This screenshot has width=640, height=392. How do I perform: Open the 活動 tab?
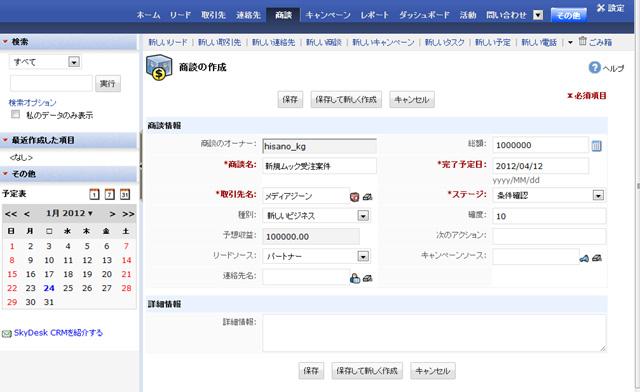point(468,15)
